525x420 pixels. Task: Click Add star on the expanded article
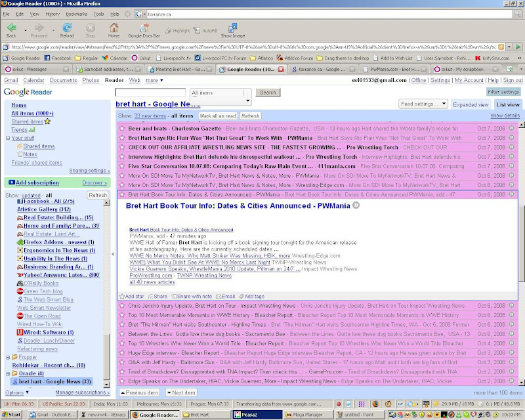132,297
